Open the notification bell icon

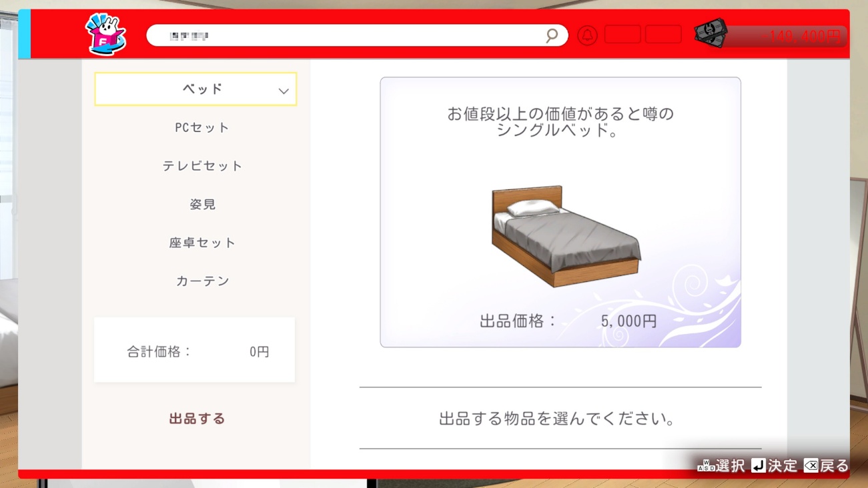[x=587, y=35]
